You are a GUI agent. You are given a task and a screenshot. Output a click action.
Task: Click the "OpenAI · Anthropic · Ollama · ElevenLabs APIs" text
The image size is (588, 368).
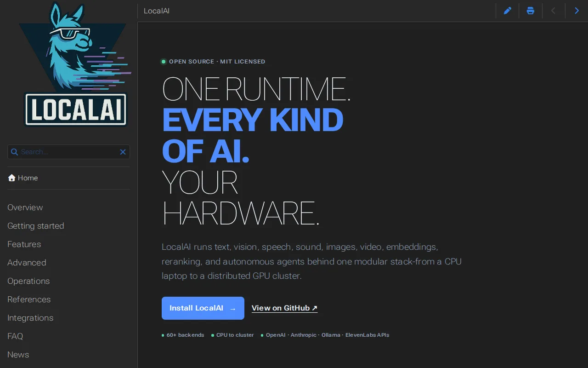(328, 335)
